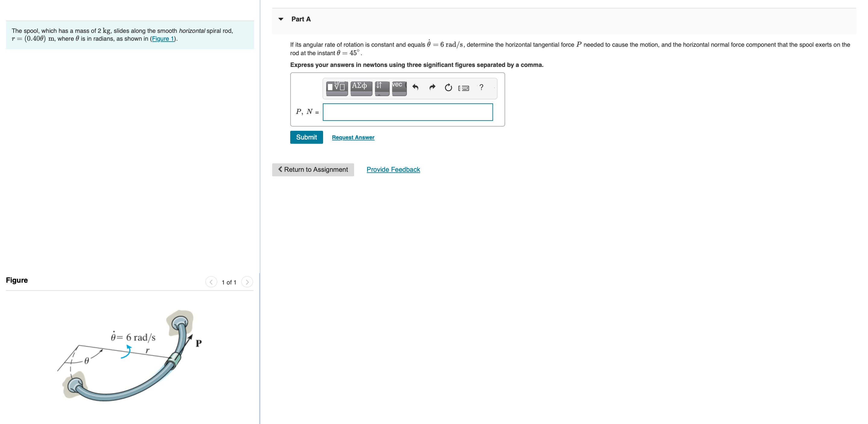Click the spiral rod figure image
Viewport: 868px width, 424px height.
point(130,357)
